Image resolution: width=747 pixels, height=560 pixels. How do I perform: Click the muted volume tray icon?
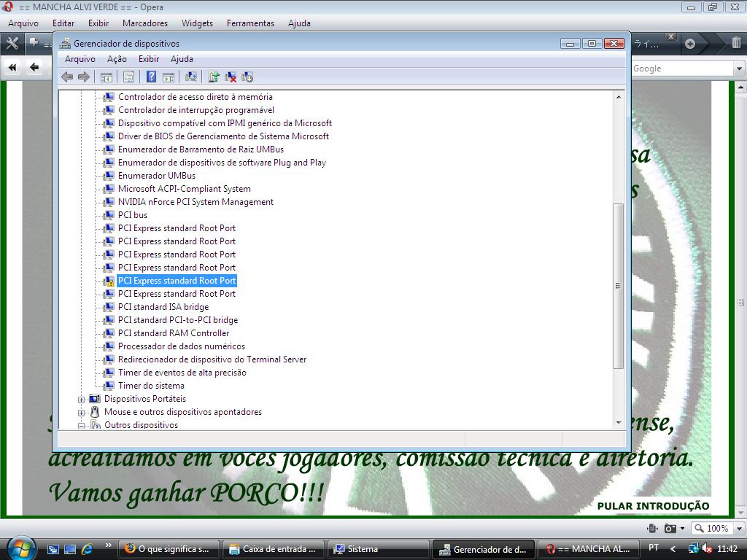[x=707, y=549]
